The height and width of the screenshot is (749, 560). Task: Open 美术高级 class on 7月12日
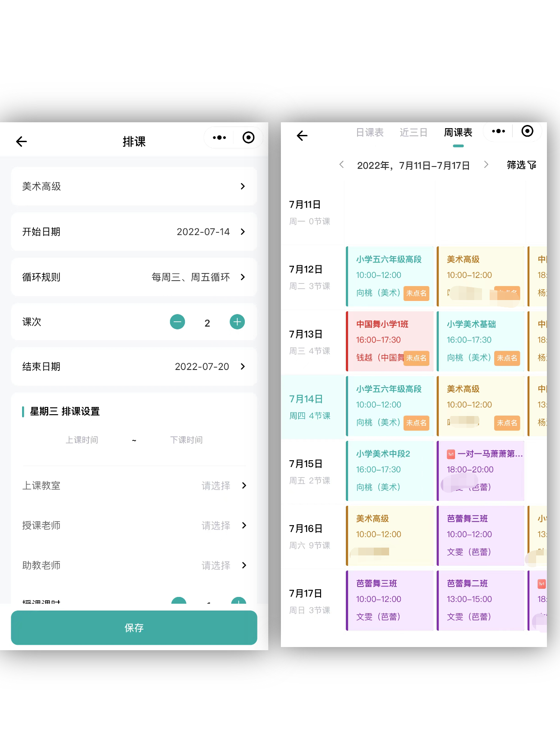[480, 277]
